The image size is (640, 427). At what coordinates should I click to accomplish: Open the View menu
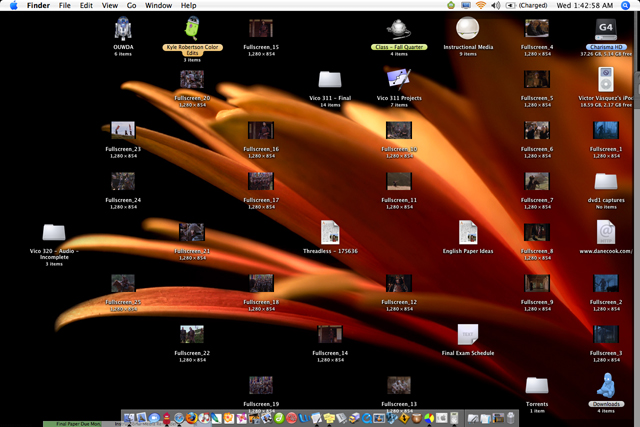click(x=108, y=6)
